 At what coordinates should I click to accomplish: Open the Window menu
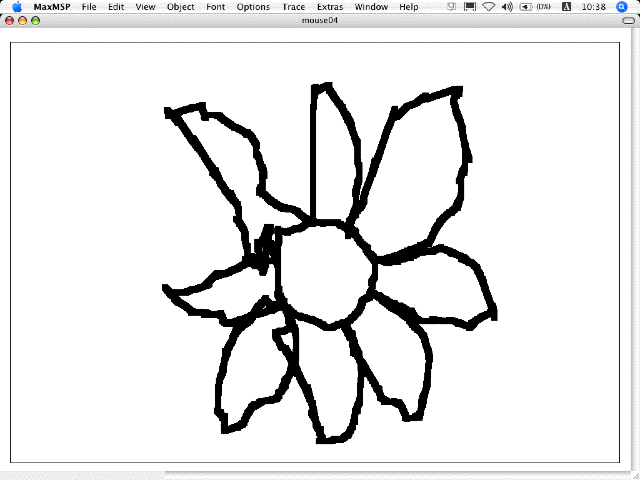(371, 7)
